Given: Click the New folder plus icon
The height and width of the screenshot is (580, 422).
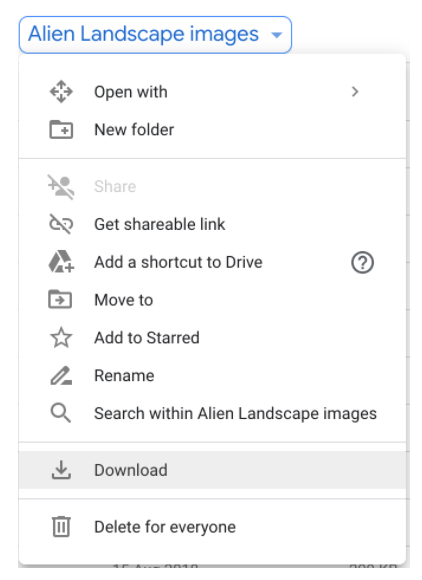Looking at the screenshot, I should [x=61, y=129].
